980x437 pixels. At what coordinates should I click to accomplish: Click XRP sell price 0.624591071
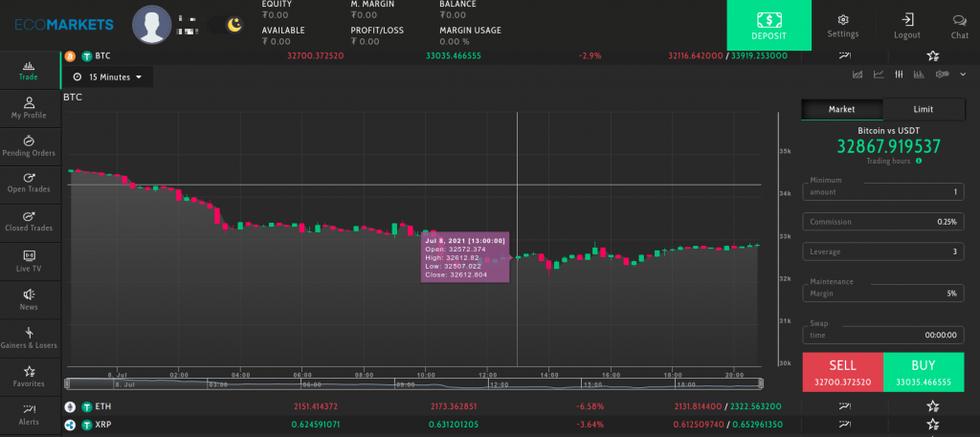[x=316, y=425]
